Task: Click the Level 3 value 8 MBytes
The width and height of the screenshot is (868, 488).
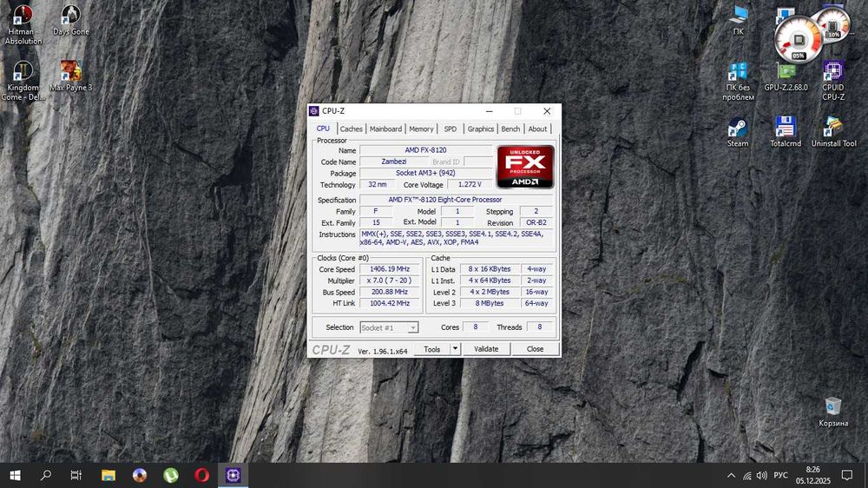Action: coord(490,304)
